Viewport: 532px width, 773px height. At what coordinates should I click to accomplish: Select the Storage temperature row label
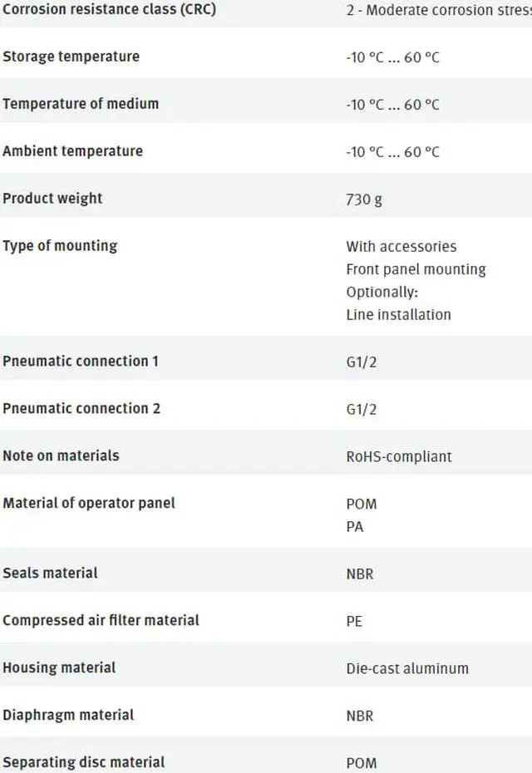71,57
